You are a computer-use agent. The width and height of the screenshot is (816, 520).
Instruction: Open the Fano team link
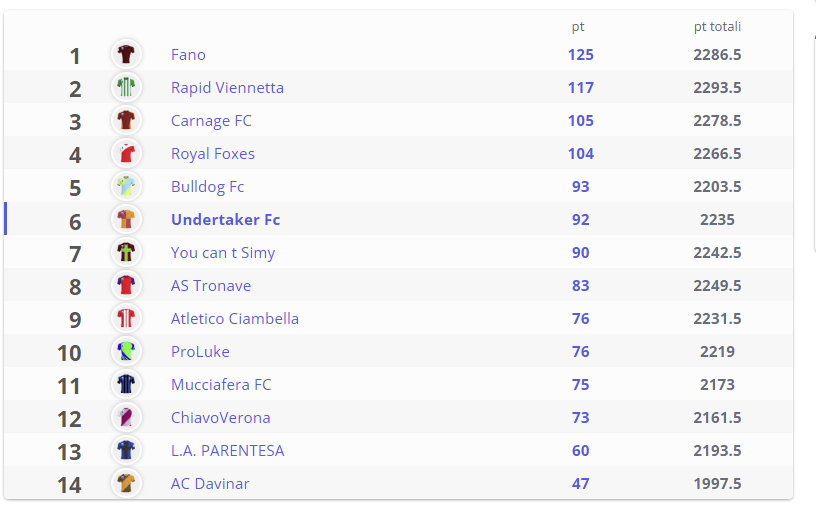coord(188,55)
